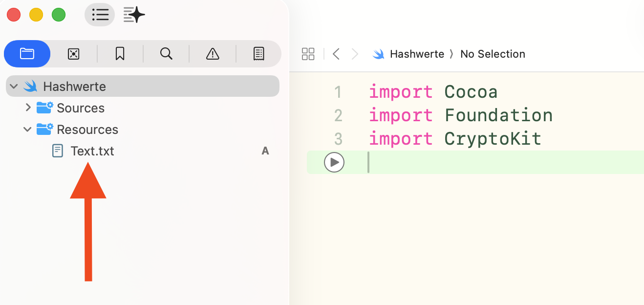Place cursor on import CryptoKit line
The width and height of the screenshot is (644, 305).
493,139
